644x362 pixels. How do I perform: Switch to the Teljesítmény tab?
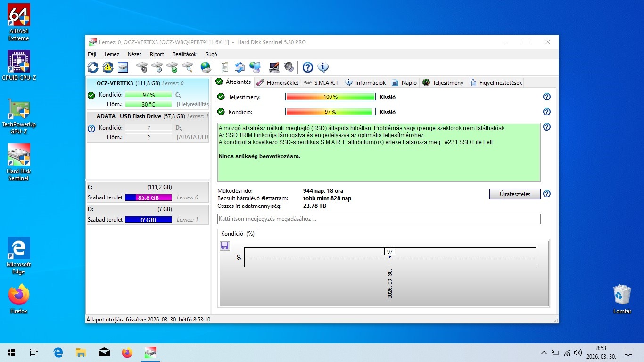pos(443,82)
